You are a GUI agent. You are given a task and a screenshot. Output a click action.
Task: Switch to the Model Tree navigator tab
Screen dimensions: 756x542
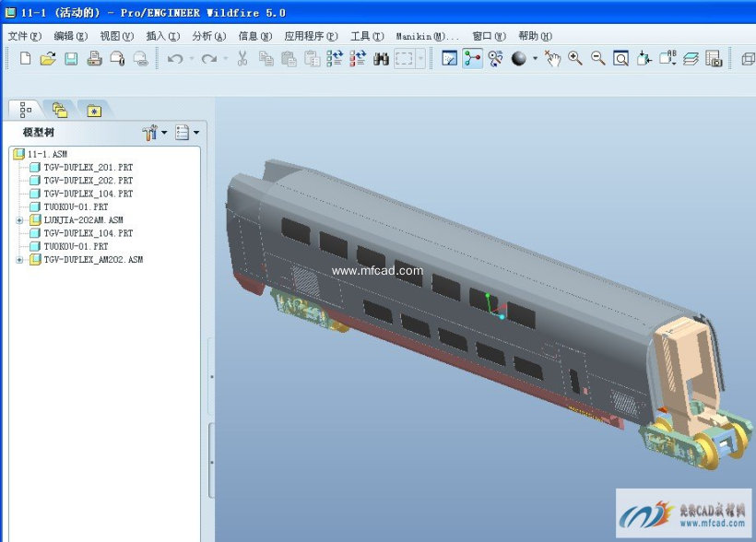[x=26, y=110]
